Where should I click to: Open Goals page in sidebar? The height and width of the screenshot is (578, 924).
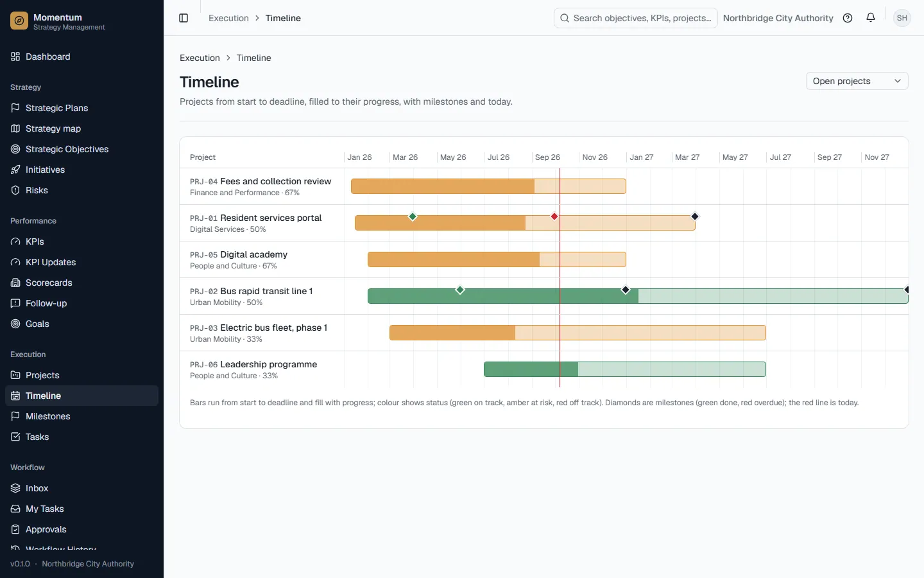81,324
